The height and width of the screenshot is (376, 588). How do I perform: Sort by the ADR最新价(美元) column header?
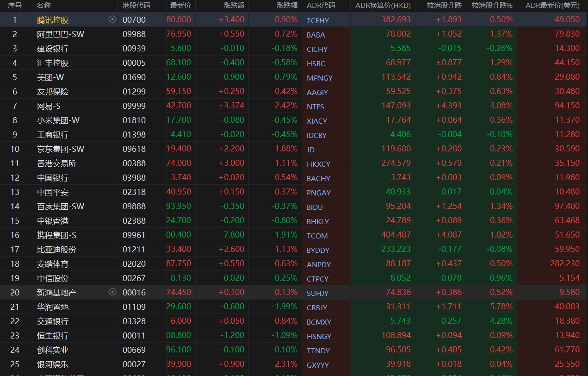[552, 6]
